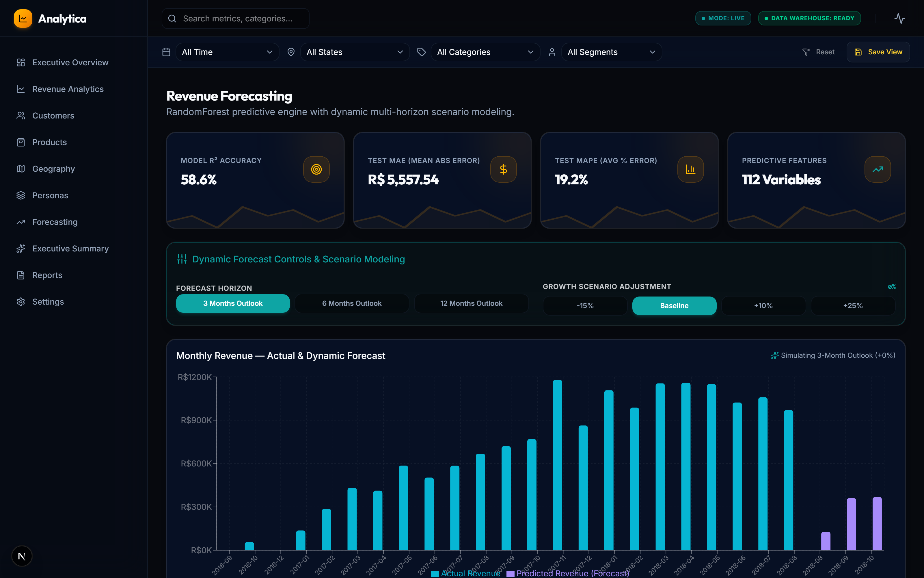The height and width of the screenshot is (578, 924).
Task: Click the dollar icon on Test MAE card
Action: 503,169
